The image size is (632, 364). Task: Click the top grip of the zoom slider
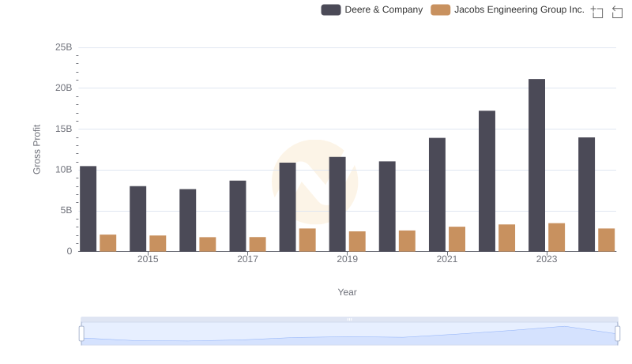coord(349,319)
